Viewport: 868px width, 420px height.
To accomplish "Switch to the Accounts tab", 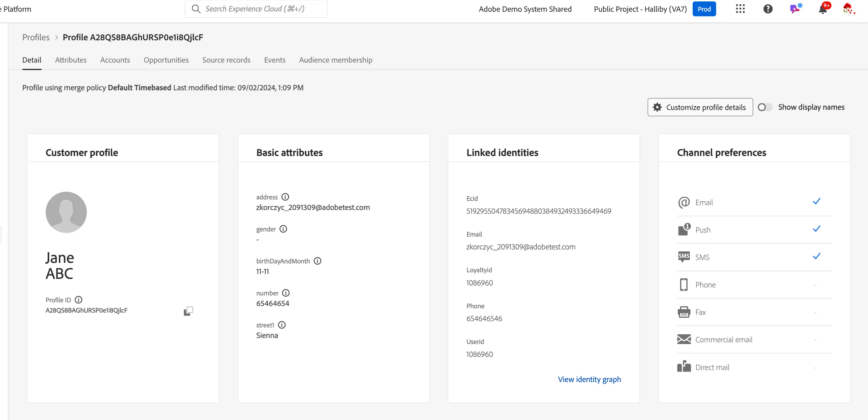I will tap(115, 60).
